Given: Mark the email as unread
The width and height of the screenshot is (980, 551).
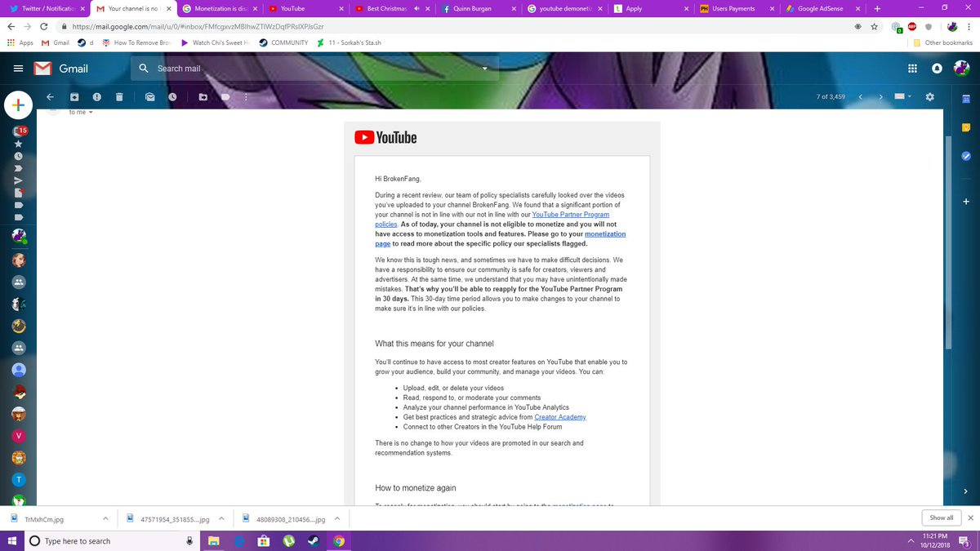Looking at the screenshot, I should [x=150, y=96].
